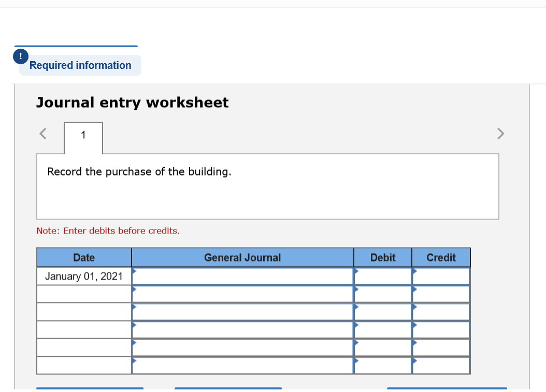Click Credit cell in January 01 row
Image resolution: width=546 pixels, height=392 pixels.
tap(441, 276)
